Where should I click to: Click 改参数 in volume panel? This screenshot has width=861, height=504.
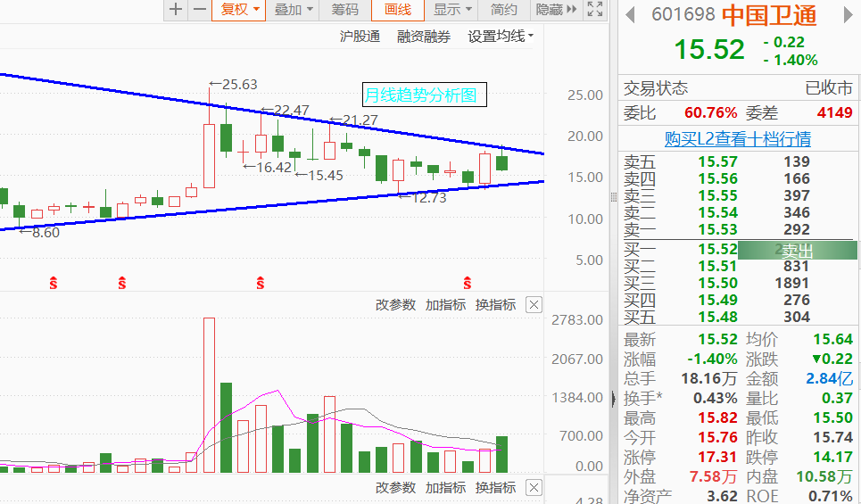395,305
